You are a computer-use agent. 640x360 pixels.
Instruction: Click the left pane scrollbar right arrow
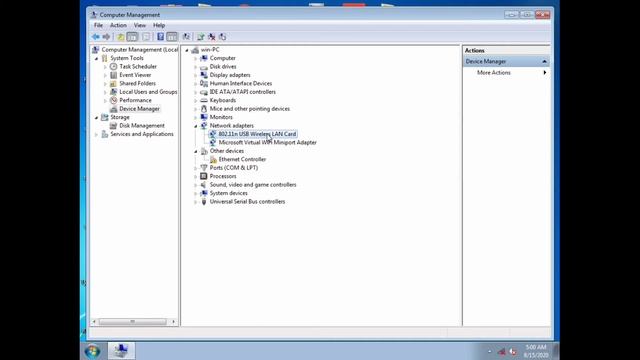pyautogui.click(x=173, y=322)
